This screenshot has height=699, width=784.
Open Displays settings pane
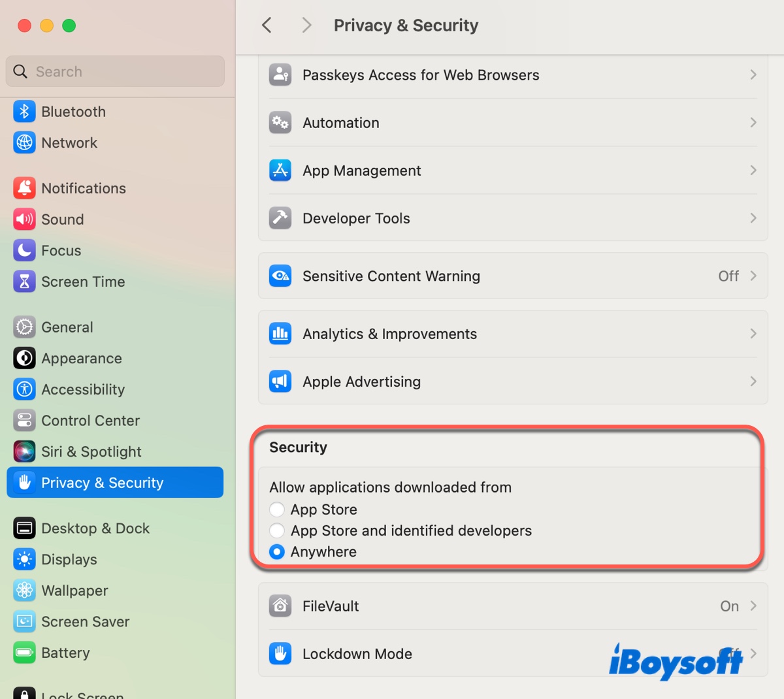pos(115,559)
